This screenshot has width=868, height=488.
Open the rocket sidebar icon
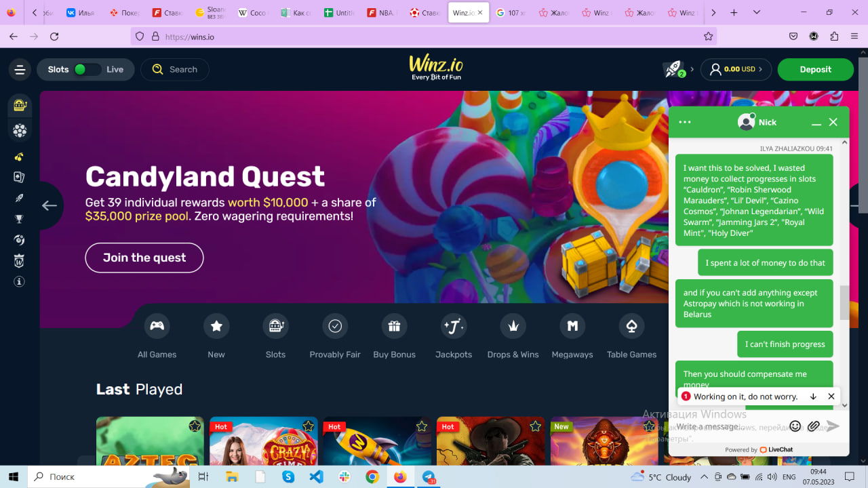click(x=20, y=198)
